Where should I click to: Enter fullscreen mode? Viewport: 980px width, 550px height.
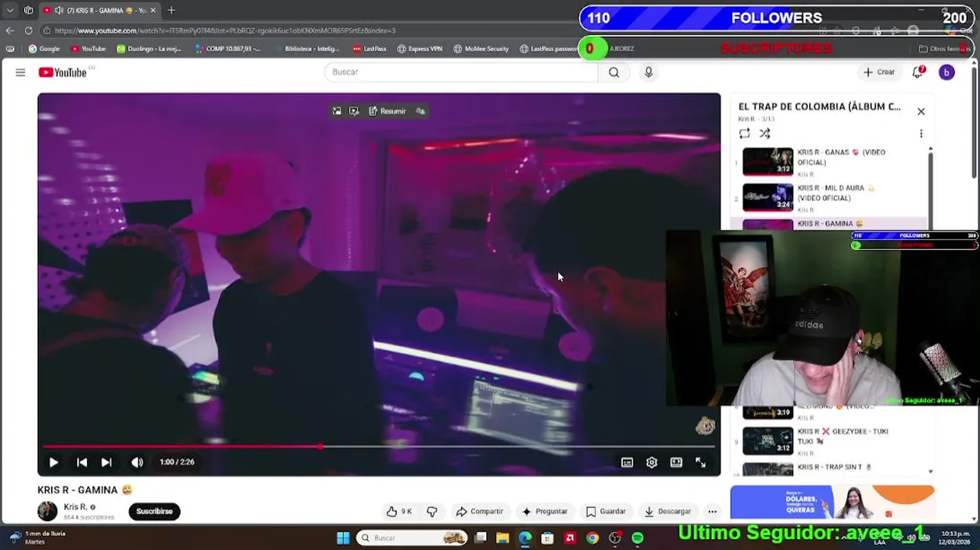[x=701, y=462]
